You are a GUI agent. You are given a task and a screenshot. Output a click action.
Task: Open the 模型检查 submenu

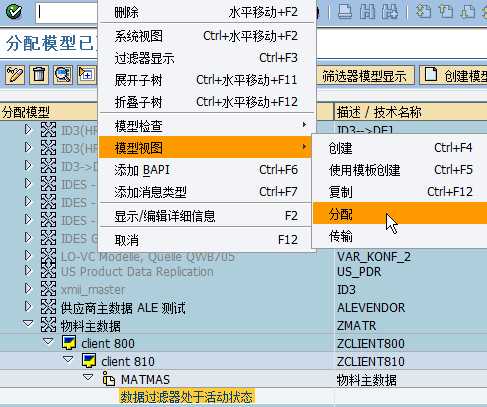(206, 126)
